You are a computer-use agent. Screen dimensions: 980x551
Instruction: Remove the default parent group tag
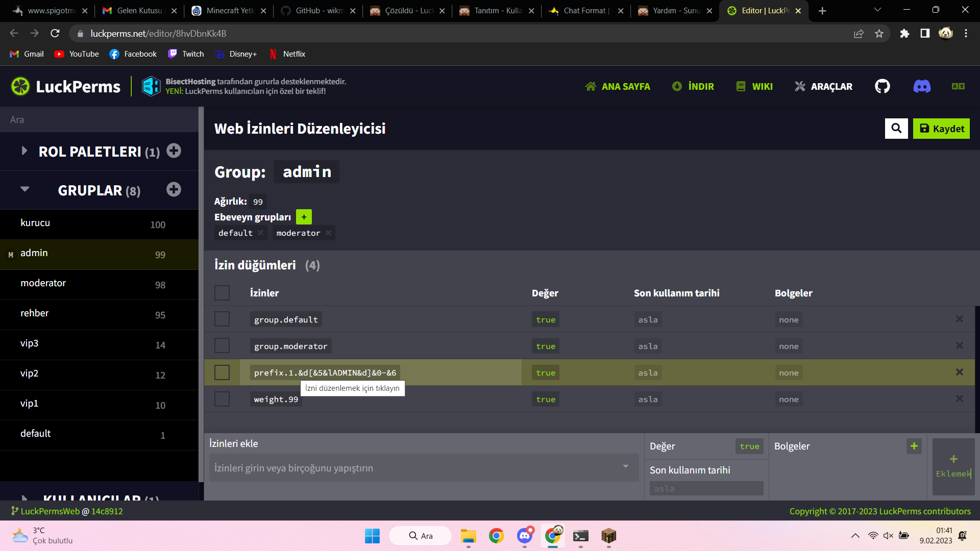pyautogui.click(x=261, y=233)
